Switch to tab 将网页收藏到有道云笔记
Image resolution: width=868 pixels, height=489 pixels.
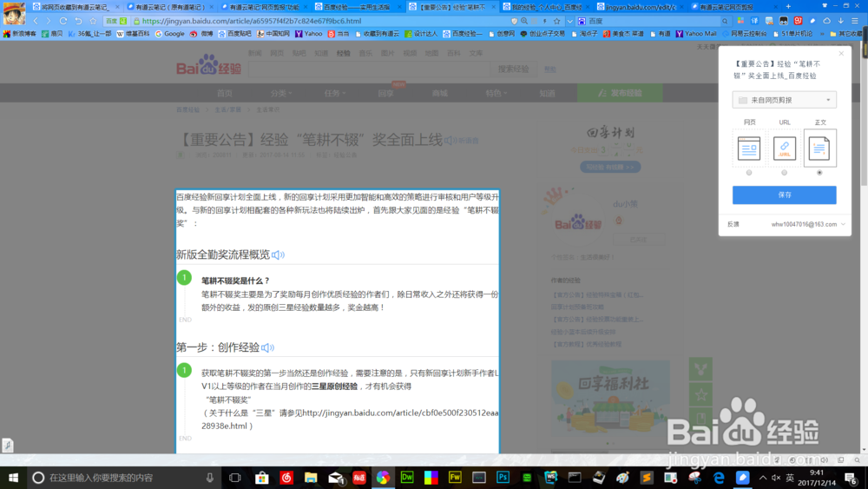tap(75, 7)
